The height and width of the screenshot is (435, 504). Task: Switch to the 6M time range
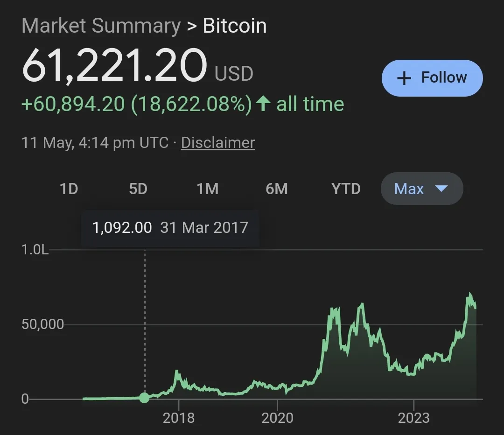(277, 189)
